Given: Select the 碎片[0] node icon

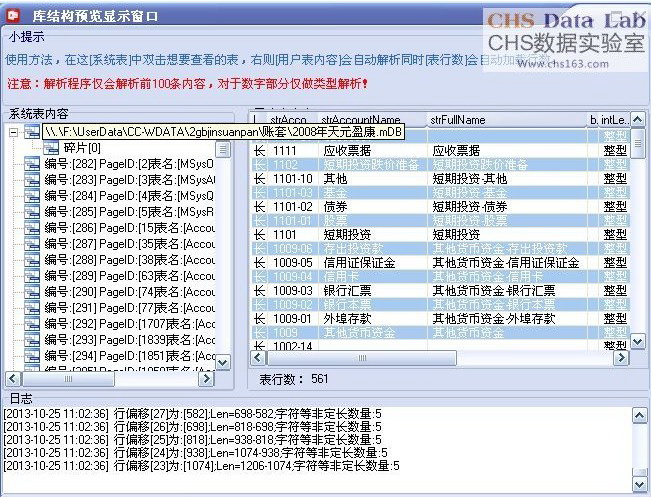Looking at the screenshot, I should coord(51,148).
